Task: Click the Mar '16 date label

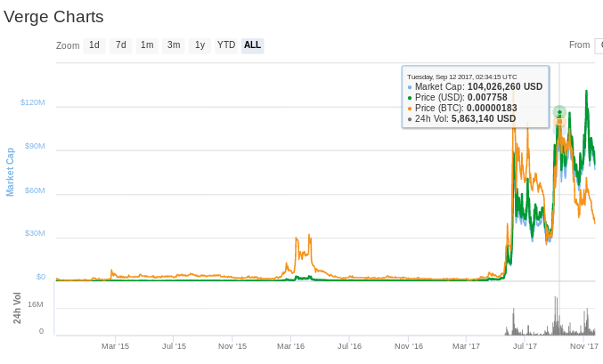Action: coord(290,346)
